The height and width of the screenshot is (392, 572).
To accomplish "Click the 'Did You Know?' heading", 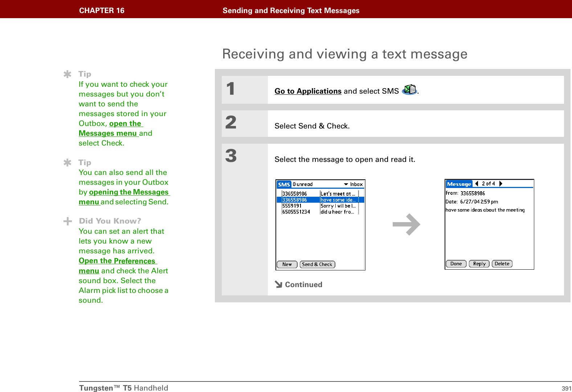I will (x=110, y=221).
